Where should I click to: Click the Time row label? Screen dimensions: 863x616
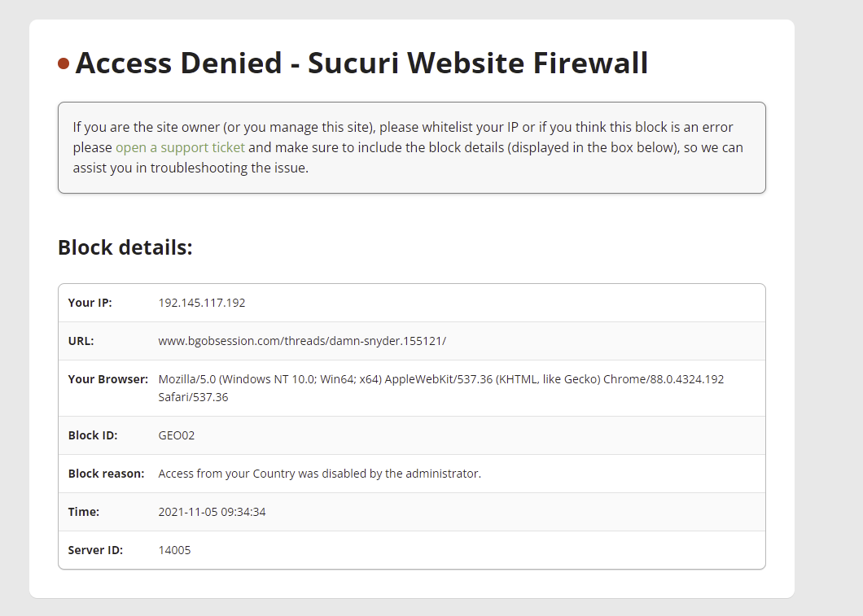click(x=84, y=512)
